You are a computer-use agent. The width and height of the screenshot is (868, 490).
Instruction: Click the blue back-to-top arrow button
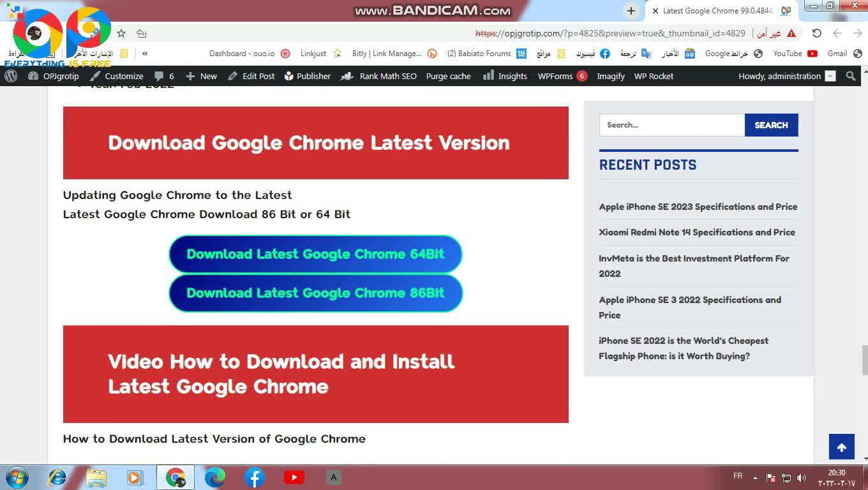(841, 447)
